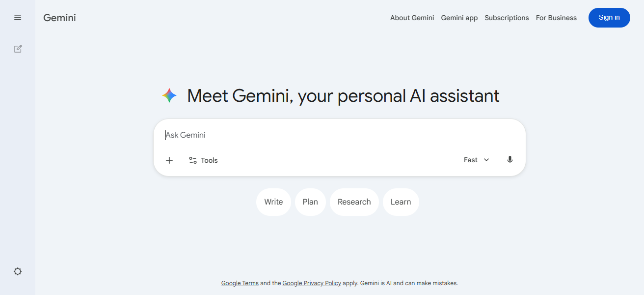This screenshot has width=644, height=295.
Task: Read the Google Privacy Policy
Action: tap(312, 283)
